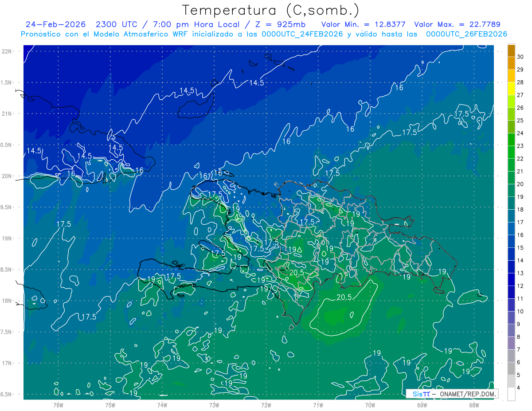Click the color scale label '6'
The width and height of the screenshot is (532, 411).
(519, 362)
